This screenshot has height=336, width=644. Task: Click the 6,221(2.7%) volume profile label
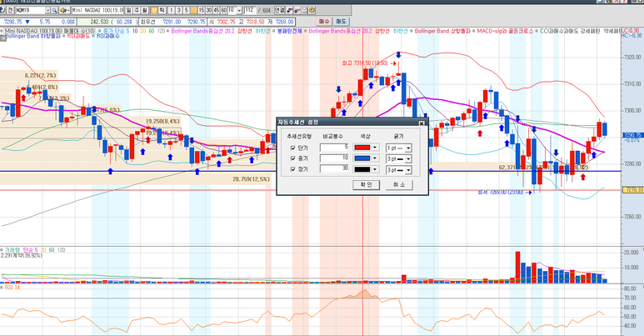(40, 75)
